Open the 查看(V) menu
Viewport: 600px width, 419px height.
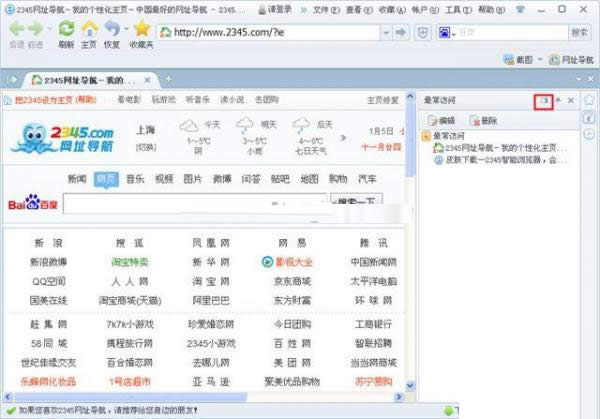point(359,10)
